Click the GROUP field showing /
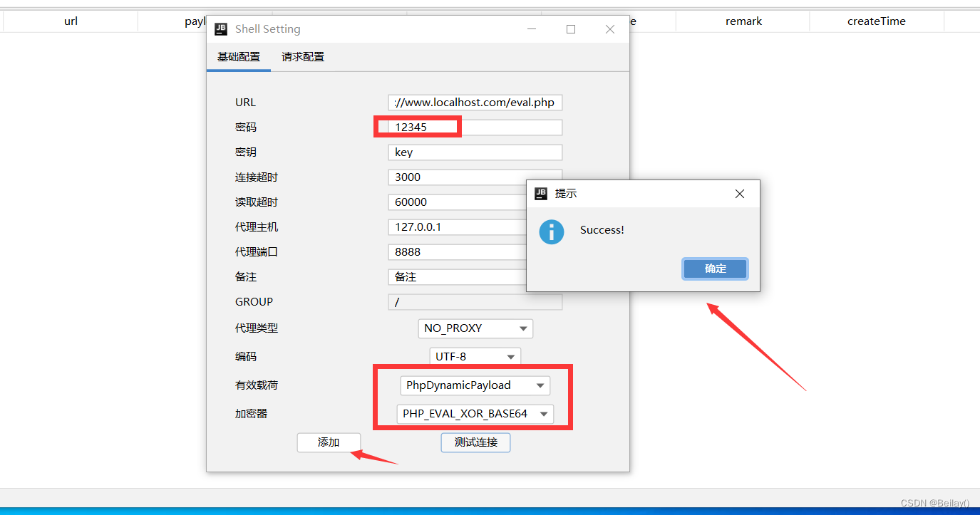This screenshot has width=980, height=515. [475, 302]
